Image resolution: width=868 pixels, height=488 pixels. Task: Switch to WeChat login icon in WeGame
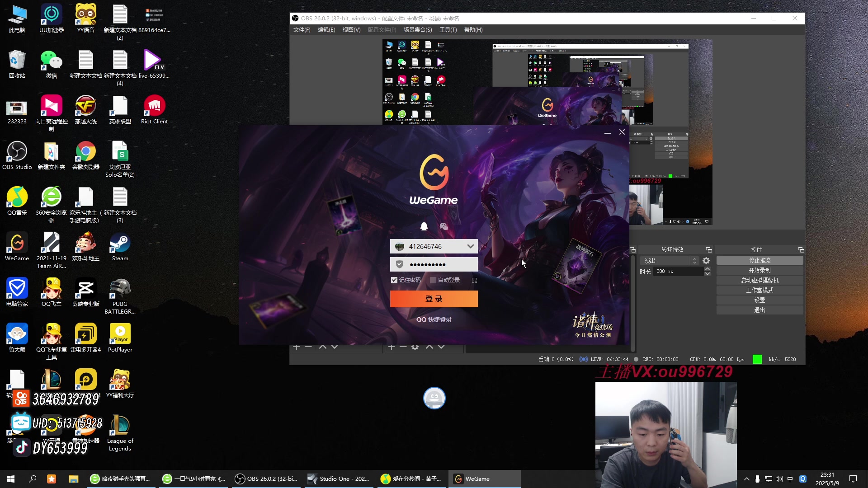tap(443, 226)
